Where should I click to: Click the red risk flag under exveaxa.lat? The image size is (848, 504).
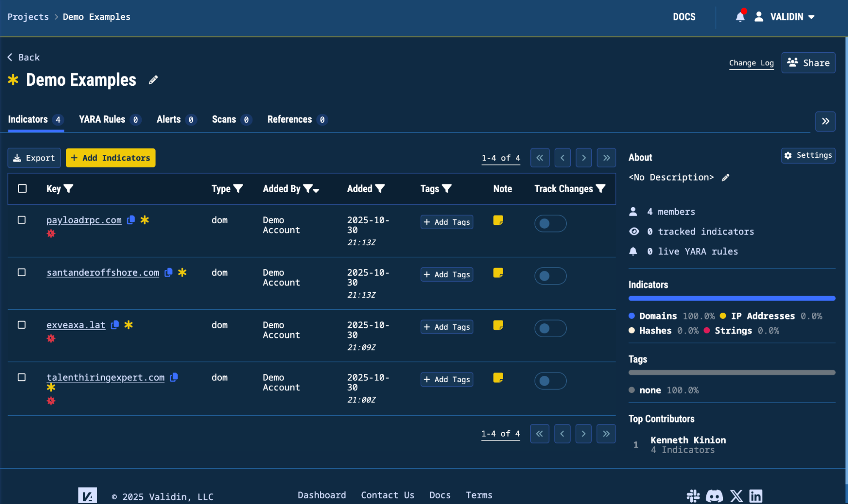(x=51, y=338)
